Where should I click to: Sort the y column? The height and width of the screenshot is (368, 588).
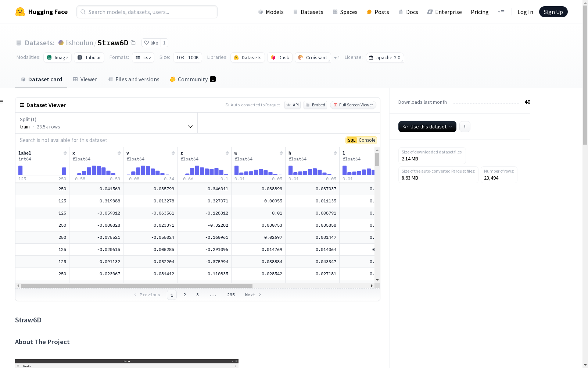click(x=173, y=153)
